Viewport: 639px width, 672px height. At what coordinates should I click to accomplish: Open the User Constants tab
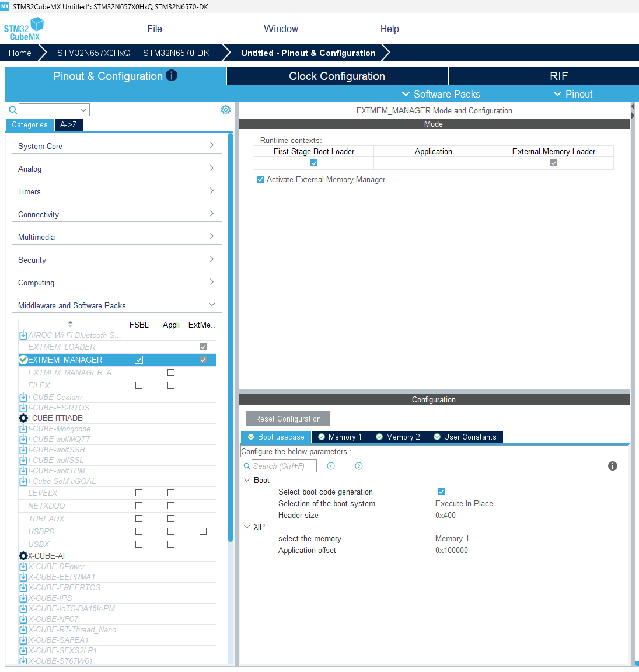465,437
